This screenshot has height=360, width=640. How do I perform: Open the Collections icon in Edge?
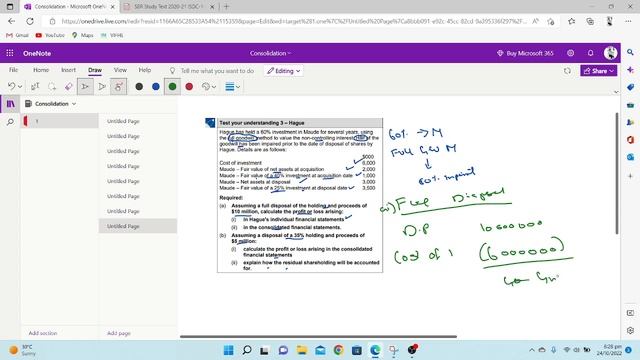click(590, 21)
